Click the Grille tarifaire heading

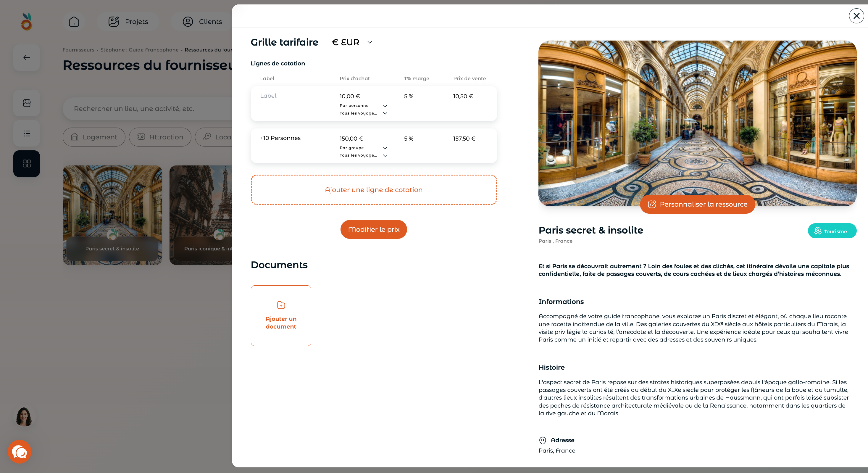[x=284, y=42]
